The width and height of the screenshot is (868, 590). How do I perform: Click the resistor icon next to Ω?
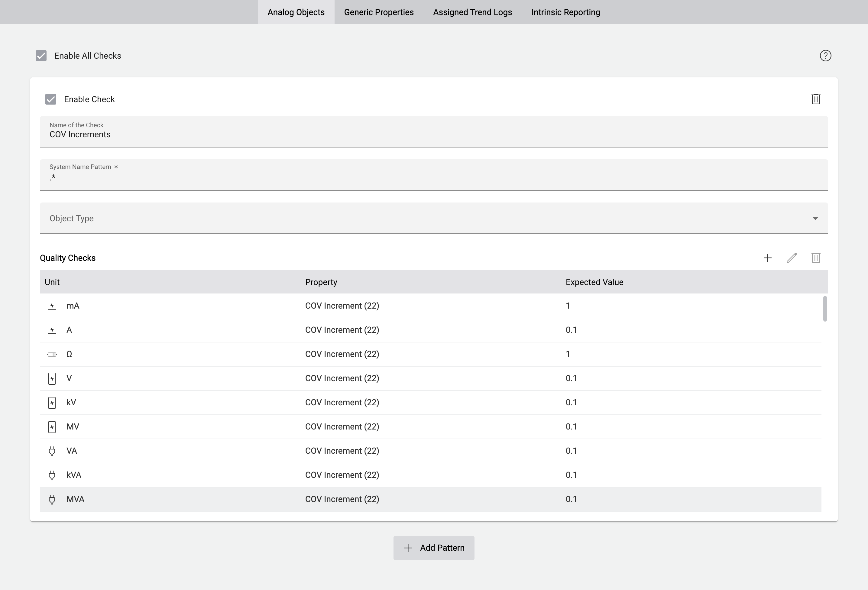pos(52,354)
